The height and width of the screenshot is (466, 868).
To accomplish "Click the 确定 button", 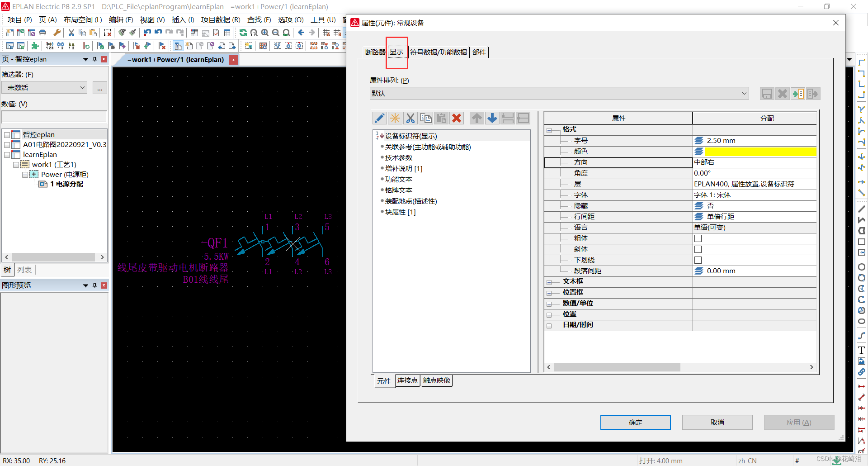I will 635,422.
